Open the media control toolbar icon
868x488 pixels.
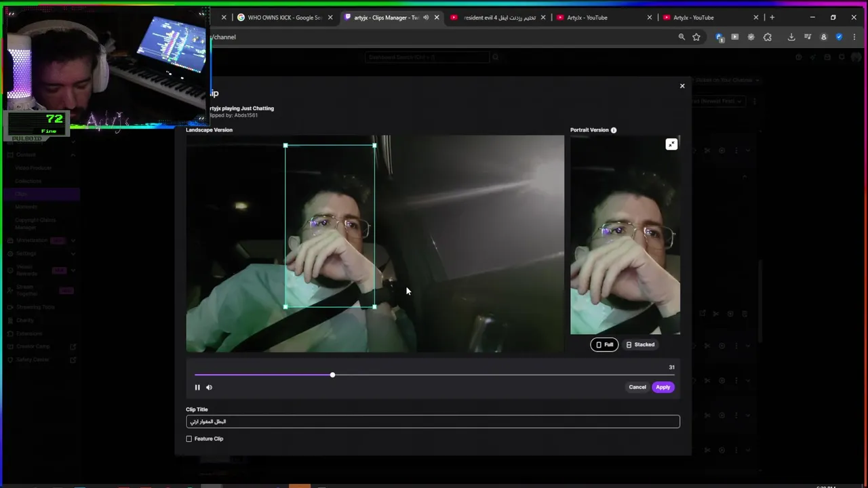[808, 37]
